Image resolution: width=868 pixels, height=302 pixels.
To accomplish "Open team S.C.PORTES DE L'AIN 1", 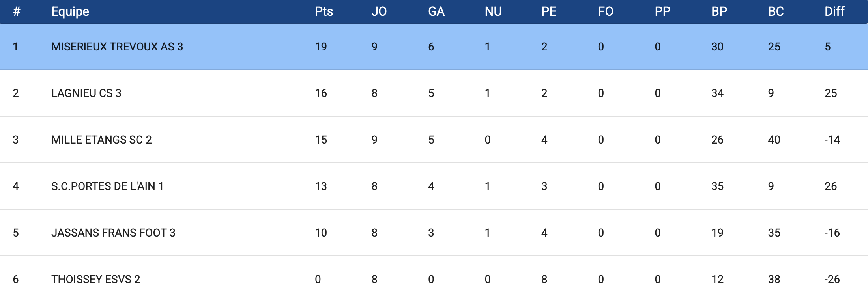I will [x=107, y=186].
